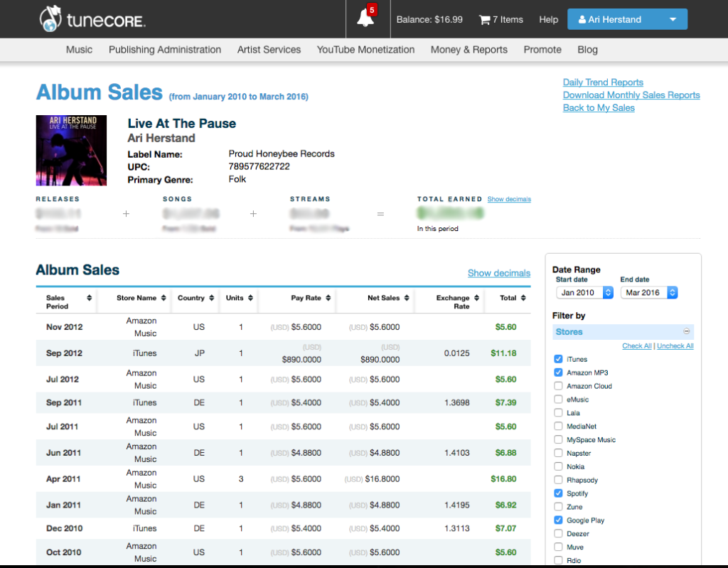This screenshot has width=728, height=568.
Task: Open the notifications bell icon
Action: pyautogui.click(x=365, y=18)
